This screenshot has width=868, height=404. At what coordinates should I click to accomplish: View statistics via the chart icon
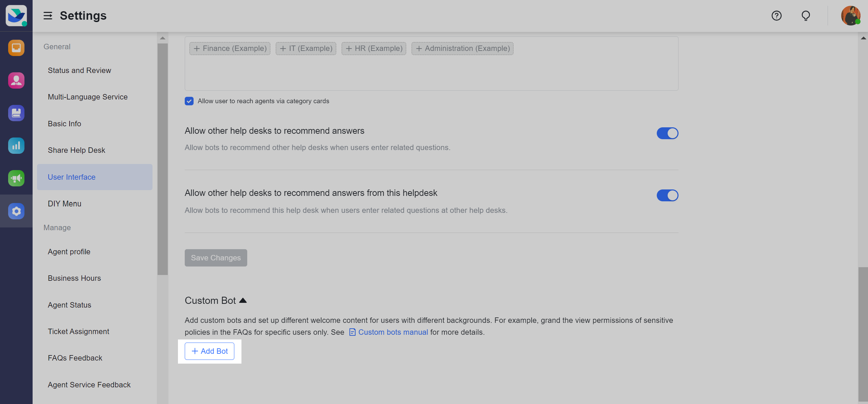click(x=16, y=145)
